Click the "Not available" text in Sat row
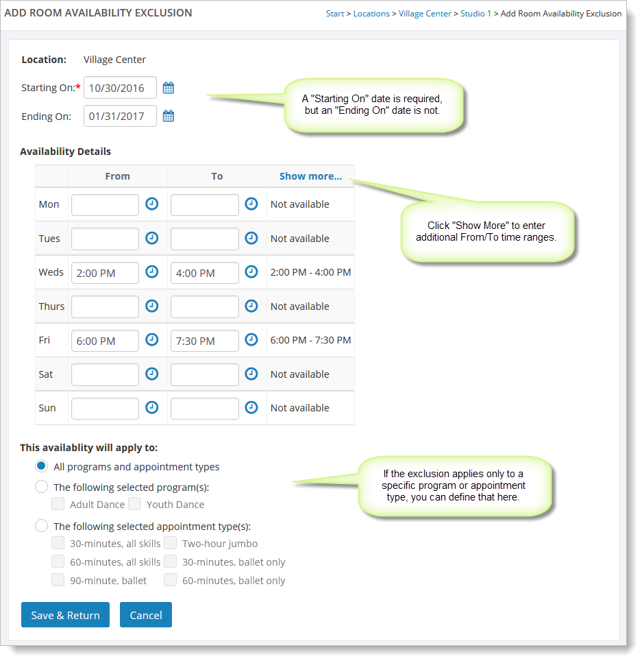 coord(299,374)
